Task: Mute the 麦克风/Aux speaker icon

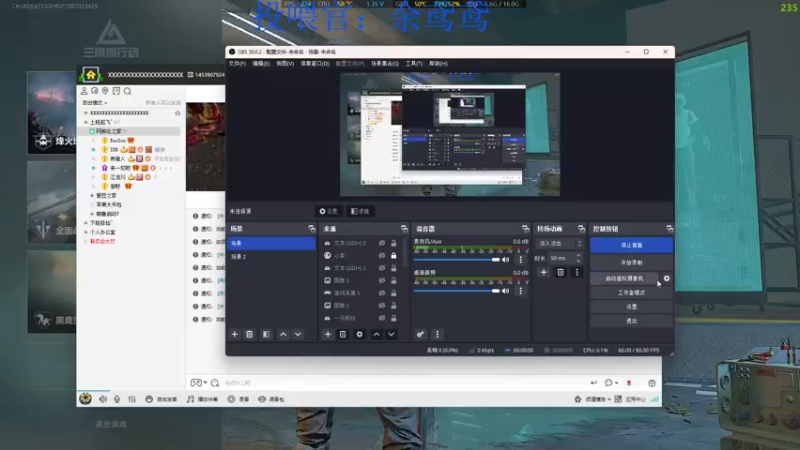Action: (506, 260)
